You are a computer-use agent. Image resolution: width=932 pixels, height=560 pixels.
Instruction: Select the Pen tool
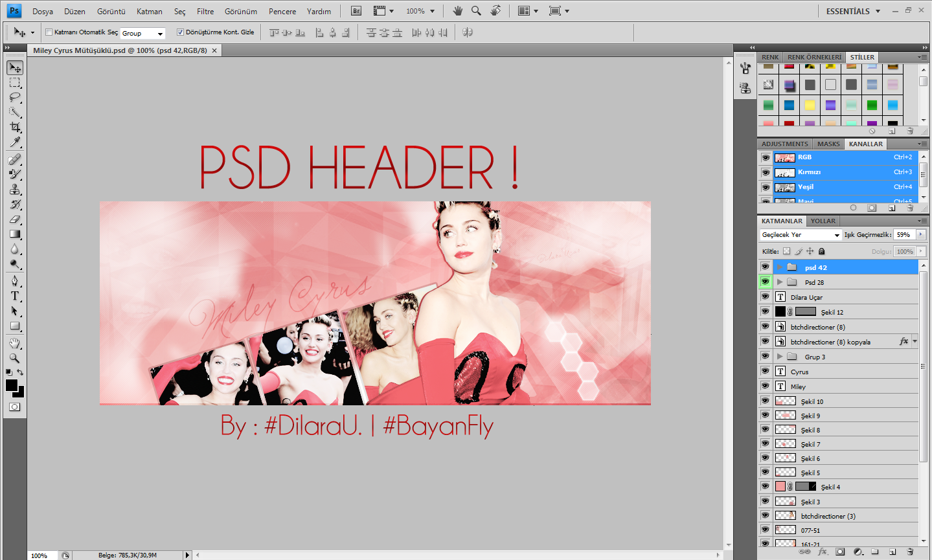(15, 281)
